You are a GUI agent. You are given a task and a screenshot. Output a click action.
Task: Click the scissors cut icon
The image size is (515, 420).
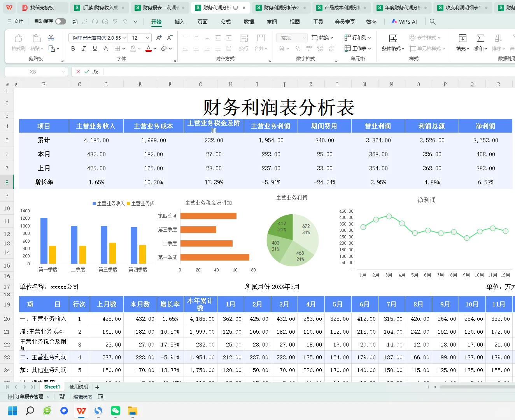point(51,38)
